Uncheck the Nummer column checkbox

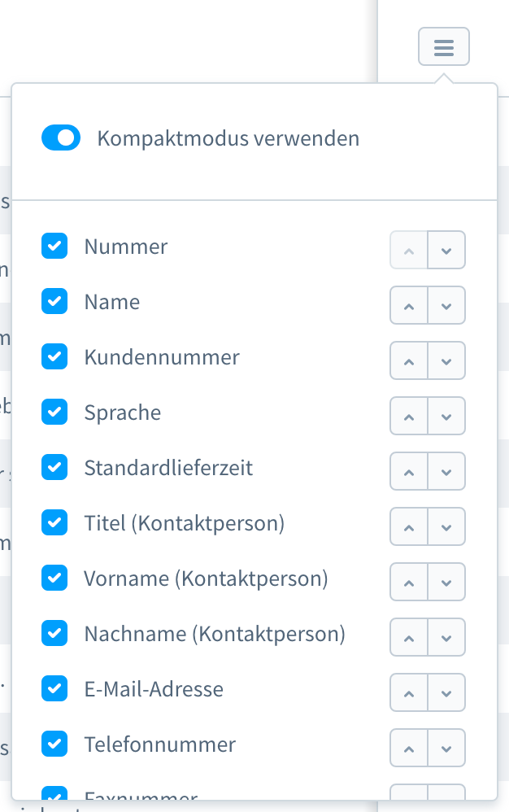pyautogui.click(x=54, y=246)
